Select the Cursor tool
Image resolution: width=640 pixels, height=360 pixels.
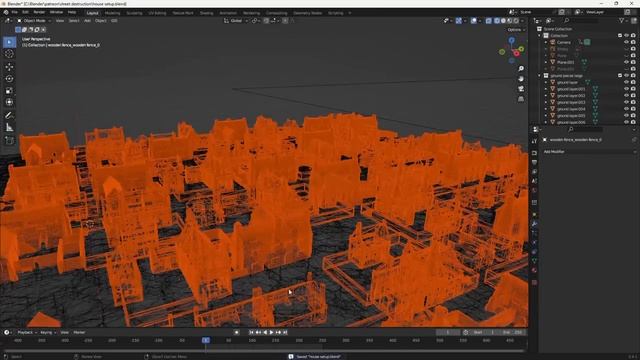(x=9, y=54)
